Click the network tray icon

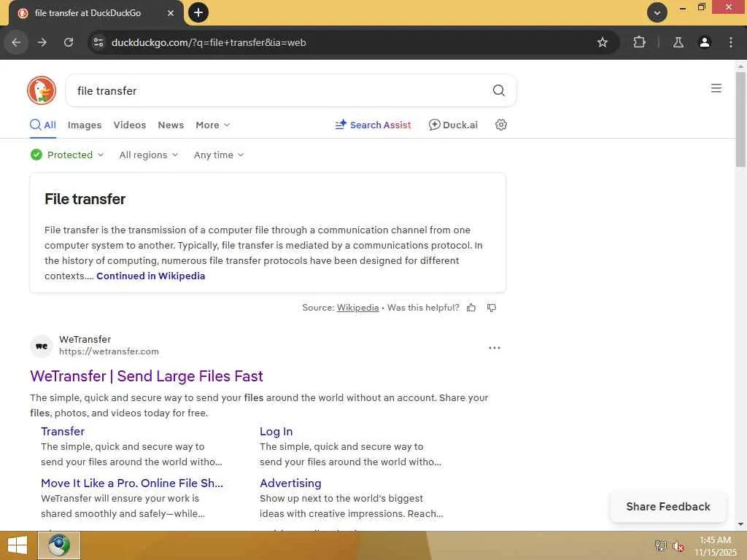tap(660, 546)
